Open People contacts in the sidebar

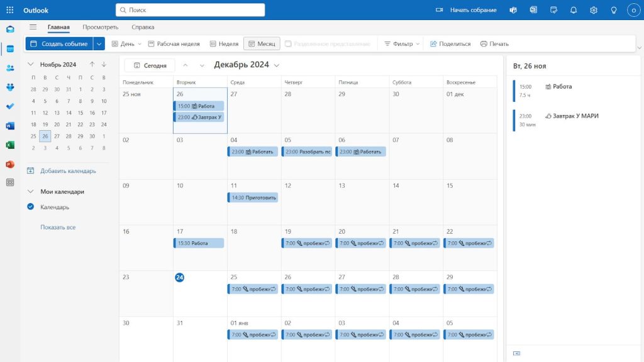coord(10,68)
